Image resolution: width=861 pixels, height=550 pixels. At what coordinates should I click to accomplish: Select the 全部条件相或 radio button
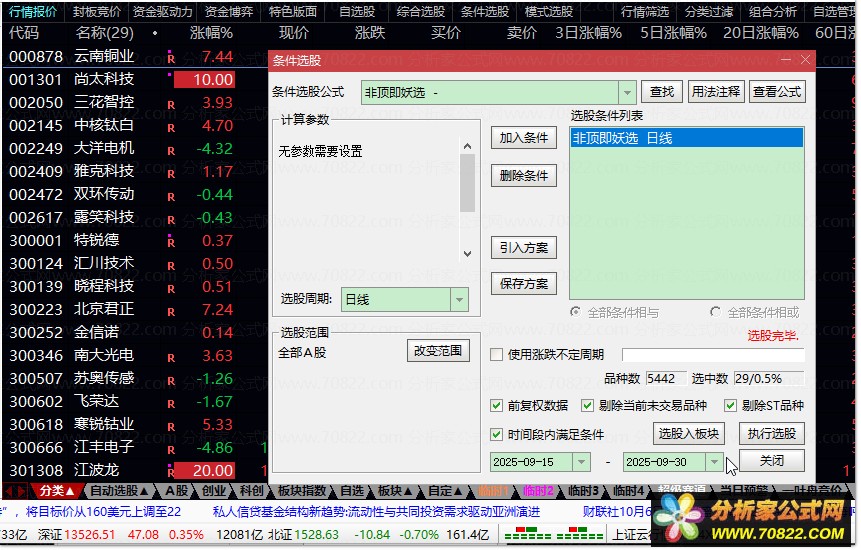(715, 312)
